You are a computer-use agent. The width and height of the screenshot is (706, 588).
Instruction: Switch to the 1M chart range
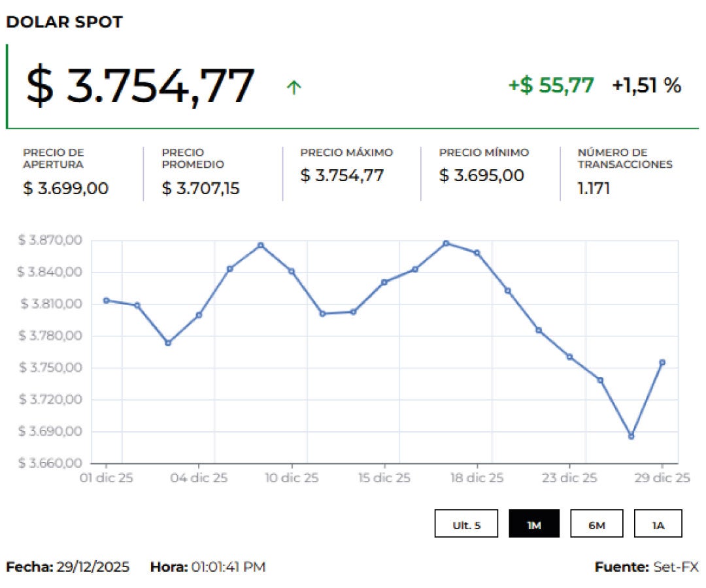pos(534,523)
